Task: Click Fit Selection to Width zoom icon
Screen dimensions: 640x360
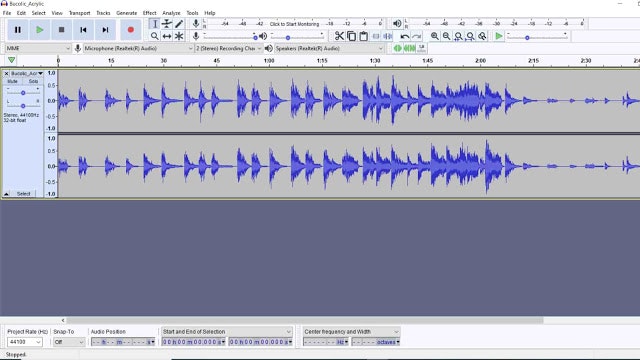Action: click(458, 36)
